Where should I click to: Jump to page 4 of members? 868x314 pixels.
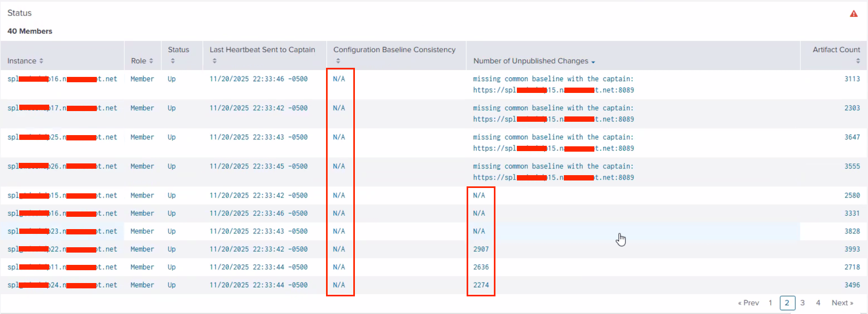[818, 303]
